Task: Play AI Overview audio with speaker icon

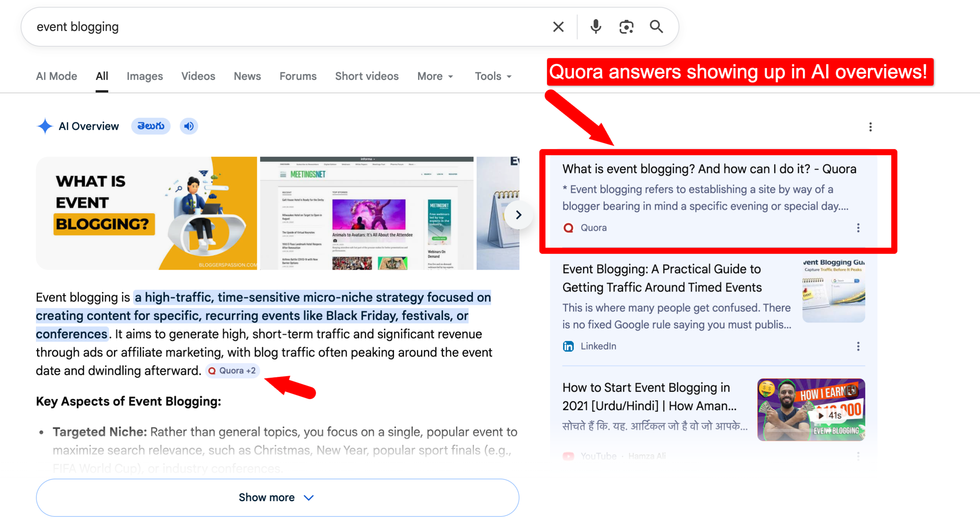Action: pos(189,126)
